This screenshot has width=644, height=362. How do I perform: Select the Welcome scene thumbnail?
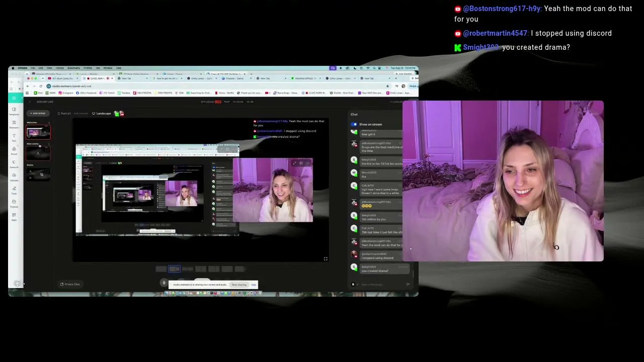(38, 132)
